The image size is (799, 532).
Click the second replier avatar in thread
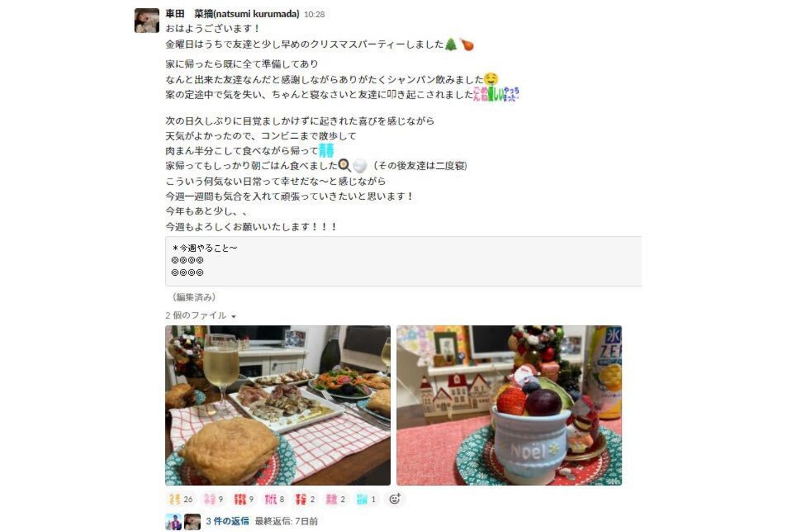click(x=193, y=521)
